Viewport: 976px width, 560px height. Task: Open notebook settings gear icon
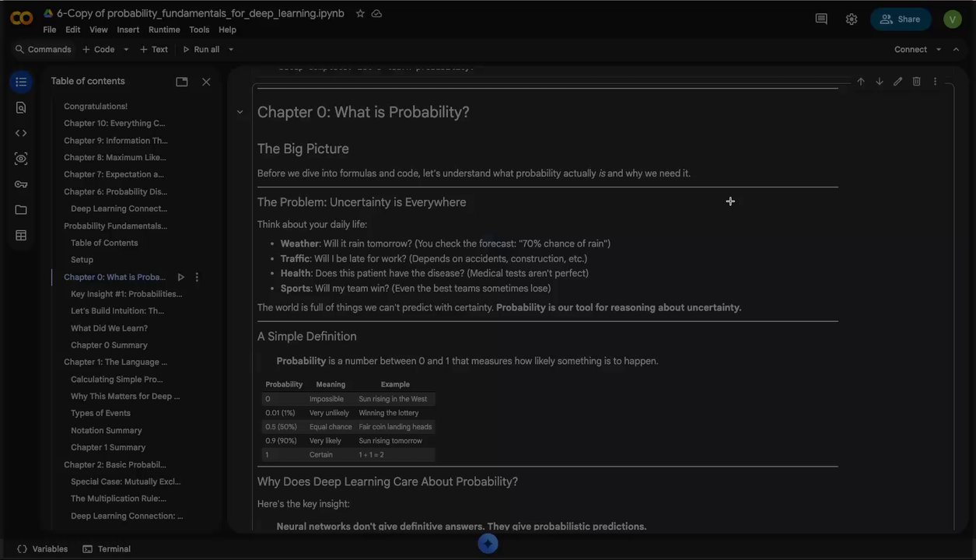click(x=852, y=19)
